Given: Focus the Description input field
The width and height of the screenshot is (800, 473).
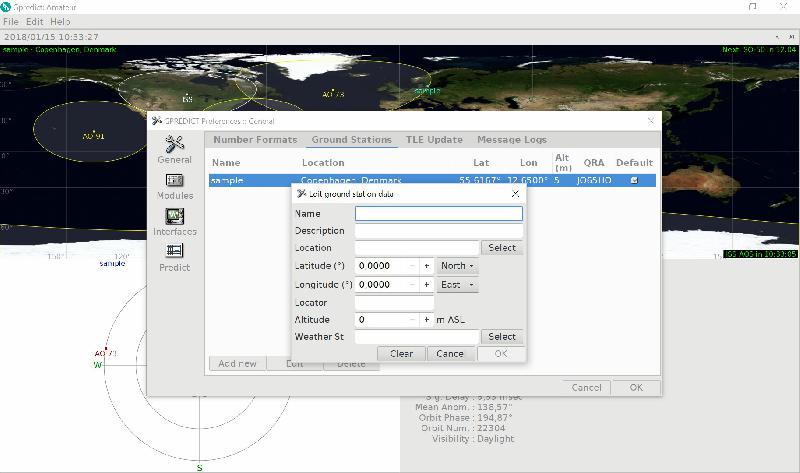Looking at the screenshot, I should [x=439, y=231].
